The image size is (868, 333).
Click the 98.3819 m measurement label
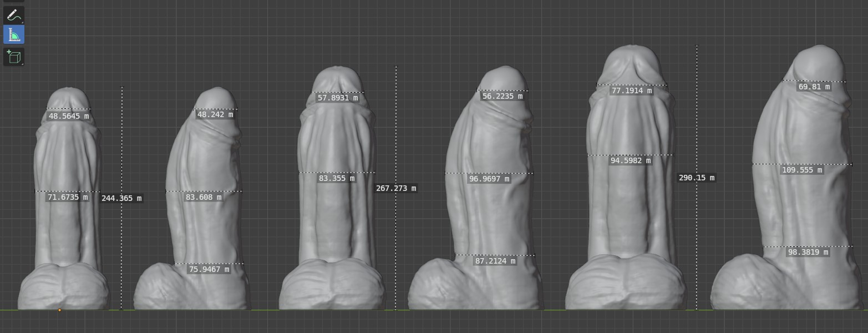(x=808, y=252)
